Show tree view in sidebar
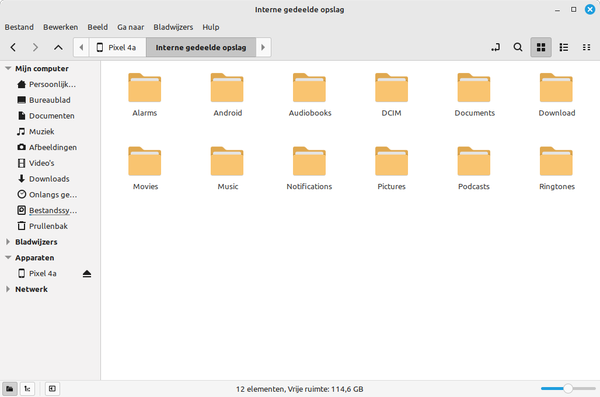 (x=28, y=389)
